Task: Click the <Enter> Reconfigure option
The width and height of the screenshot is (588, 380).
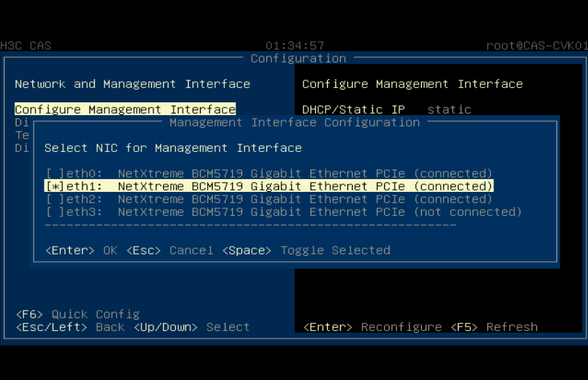Action: (372, 327)
